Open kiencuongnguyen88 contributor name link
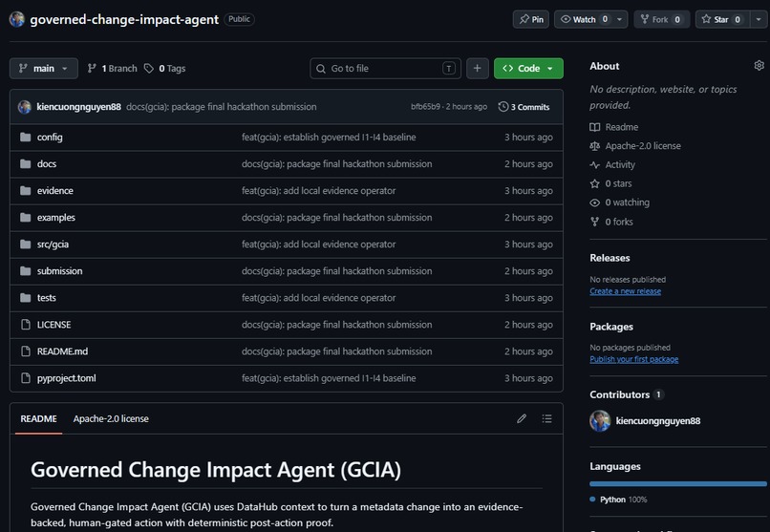770x532 pixels. [x=658, y=420]
